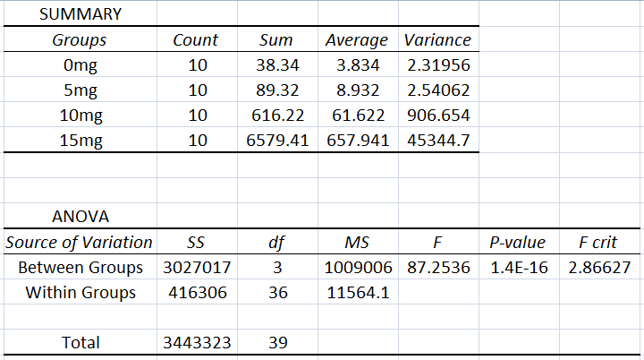Image resolution: width=644 pixels, height=360 pixels.
Task: Select the Source of Variation header
Action: pos(79,243)
